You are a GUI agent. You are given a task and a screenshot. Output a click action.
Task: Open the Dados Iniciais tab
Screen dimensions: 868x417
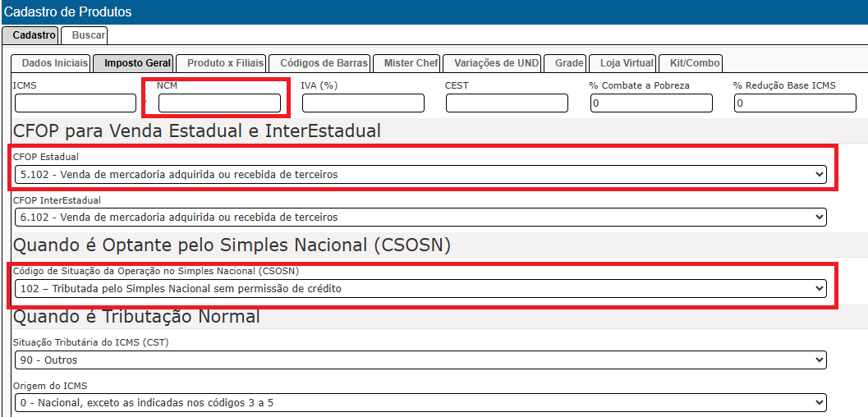tap(54, 63)
